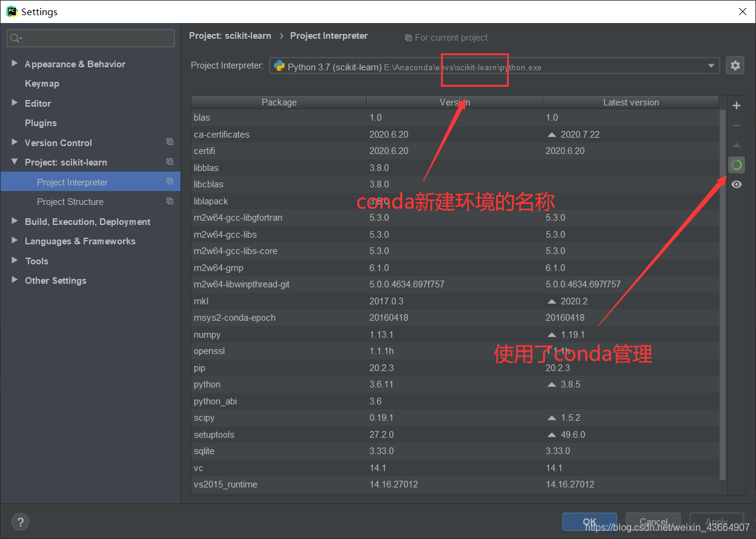This screenshot has width=756, height=539.
Task: Click the upgrade arrow in the setuptools latest version cell
Action: point(551,435)
